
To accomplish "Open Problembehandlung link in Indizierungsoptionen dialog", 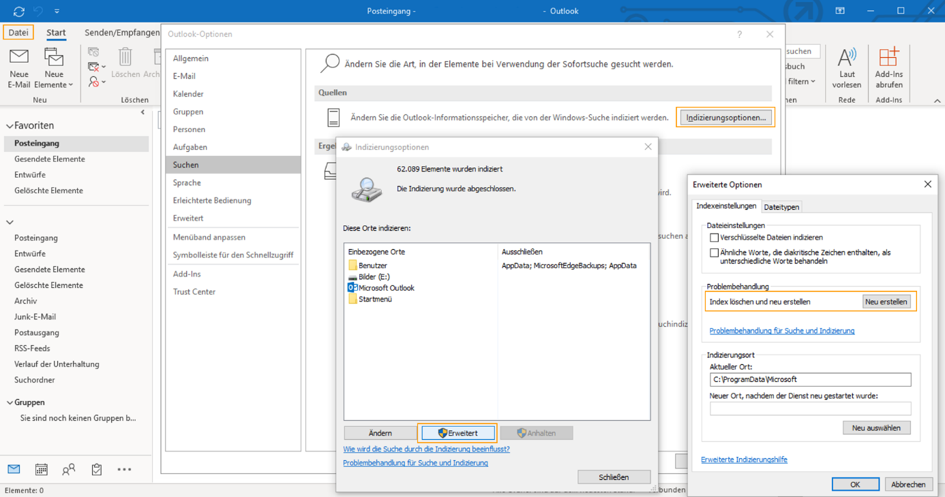I will tap(415, 463).
